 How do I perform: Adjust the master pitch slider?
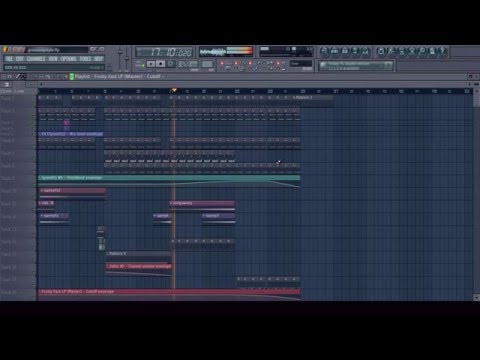click(x=127, y=59)
